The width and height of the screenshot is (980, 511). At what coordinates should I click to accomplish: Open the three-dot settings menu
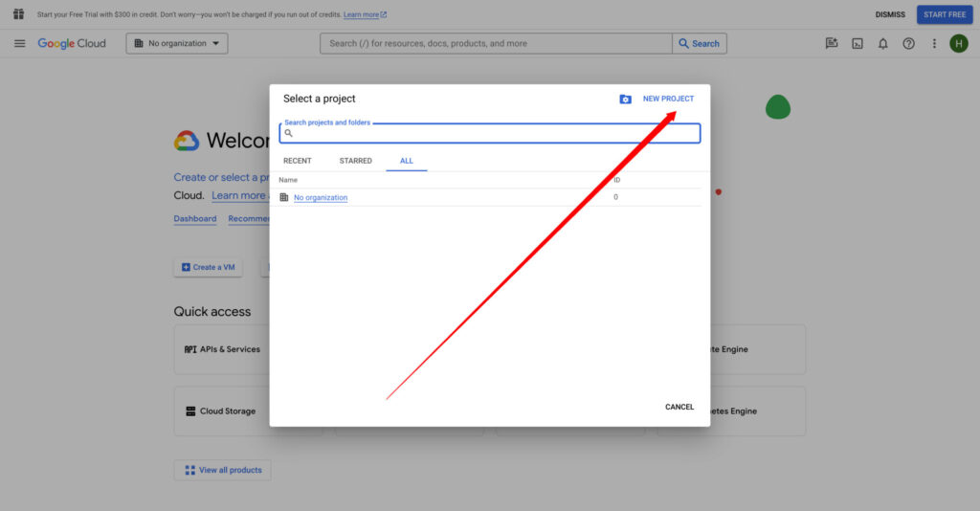[934, 43]
